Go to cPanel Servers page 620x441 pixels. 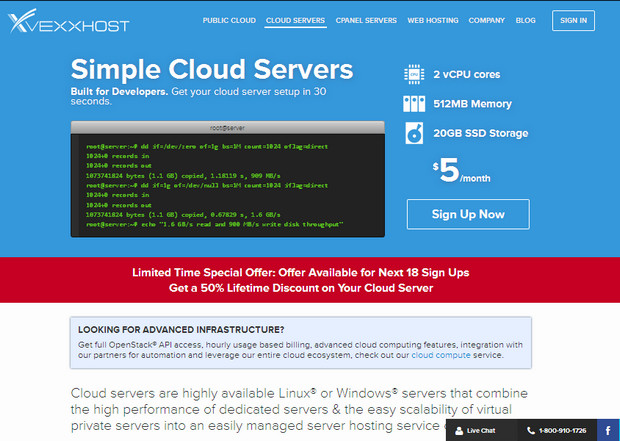click(366, 21)
